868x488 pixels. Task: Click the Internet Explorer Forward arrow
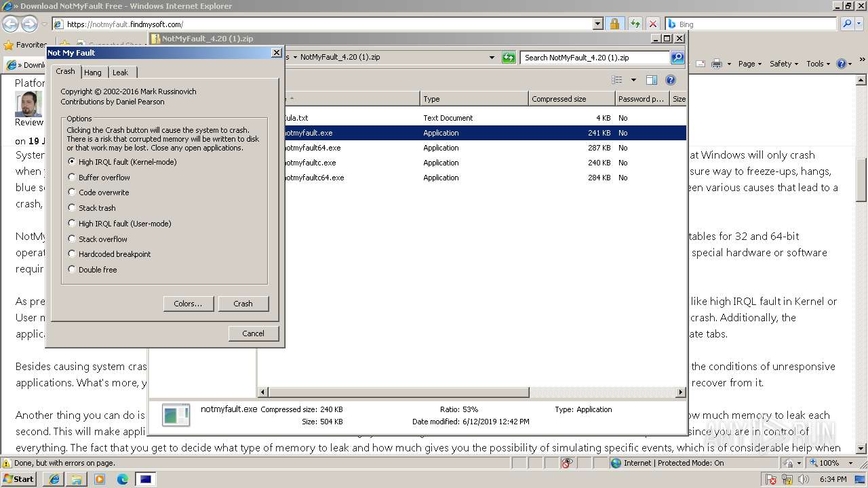[29, 24]
